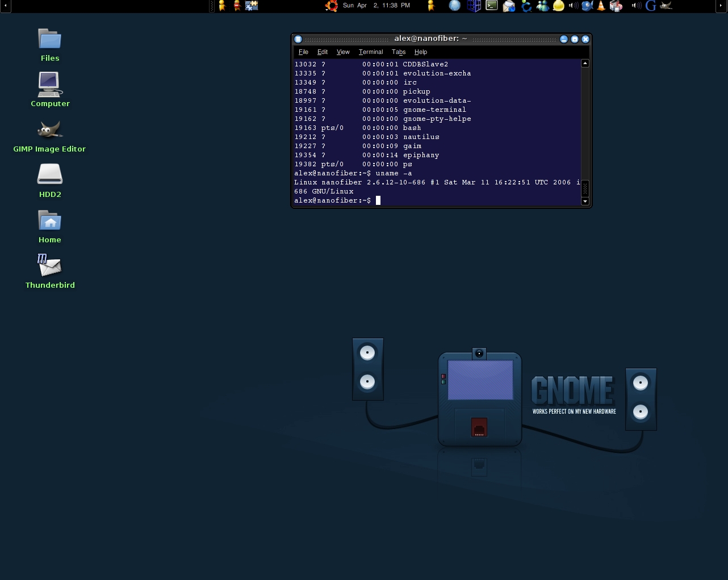This screenshot has height=580, width=728.
Task: Open the Tabs menu in the terminal
Action: click(399, 52)
